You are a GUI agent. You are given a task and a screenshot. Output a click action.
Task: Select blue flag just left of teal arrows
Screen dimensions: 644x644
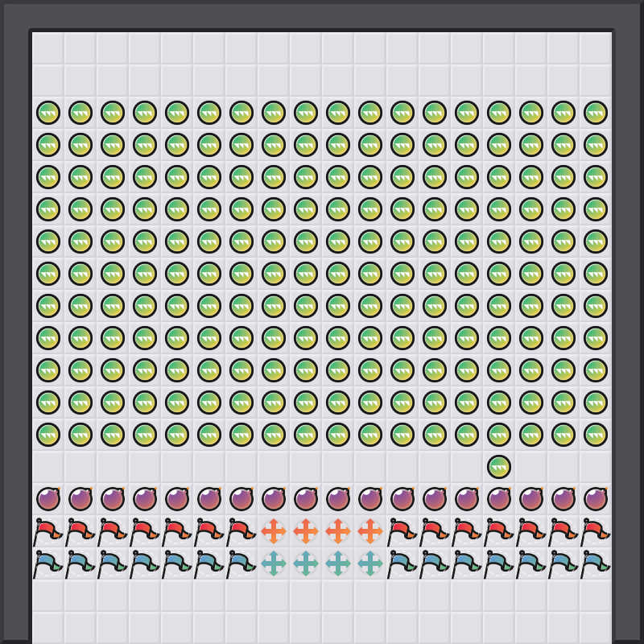click(242, 563)
